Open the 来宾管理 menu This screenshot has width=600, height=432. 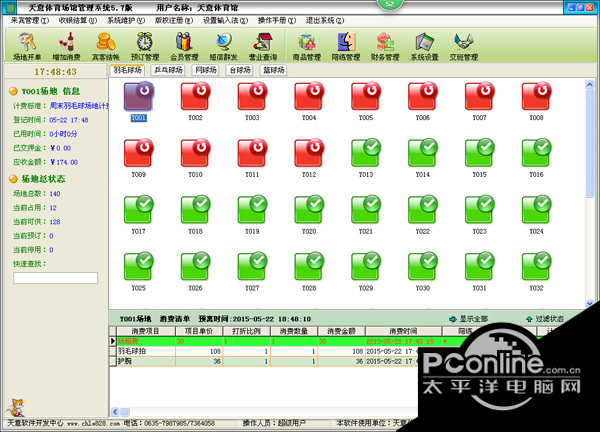pos(29,21)
